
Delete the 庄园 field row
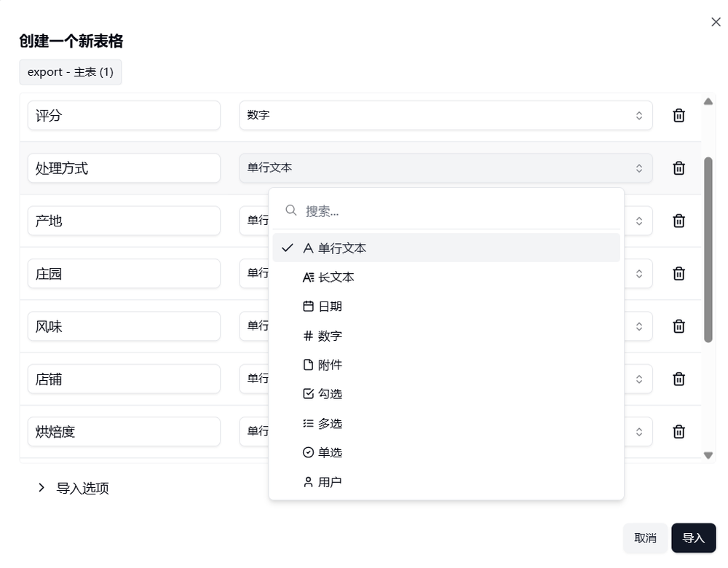coord(678,273)
